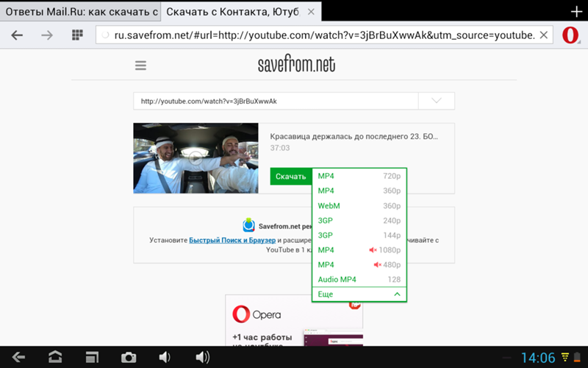Collapse the Еще formats list
This screenshot has height=368, width=588.
[x=359, y=294]
